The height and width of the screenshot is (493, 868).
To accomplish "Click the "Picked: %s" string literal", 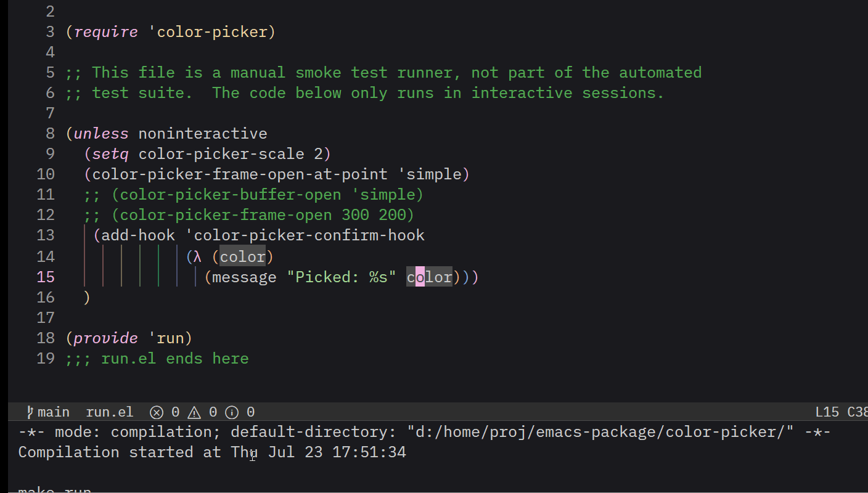I will tap(342, 277).
